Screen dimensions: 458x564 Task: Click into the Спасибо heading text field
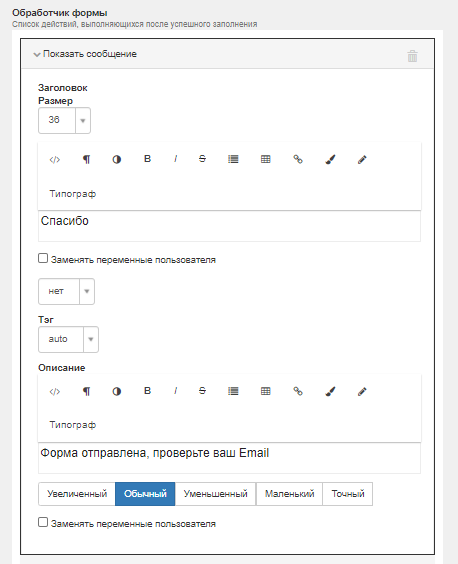229,226
